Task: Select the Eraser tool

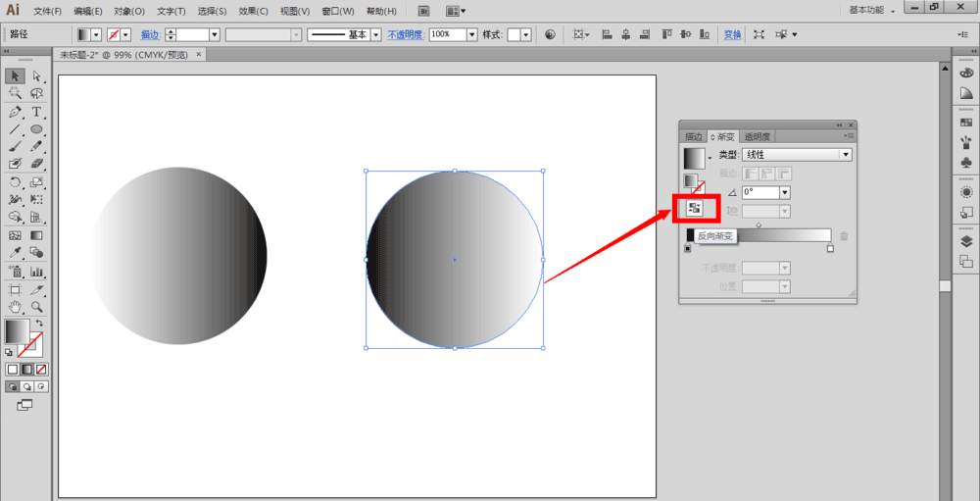Action: [x=36, y=165]
